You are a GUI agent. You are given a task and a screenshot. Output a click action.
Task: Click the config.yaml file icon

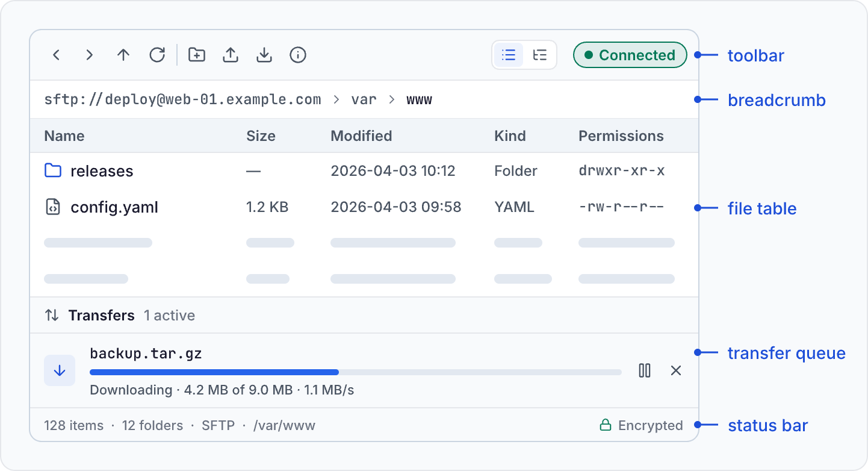53,207
